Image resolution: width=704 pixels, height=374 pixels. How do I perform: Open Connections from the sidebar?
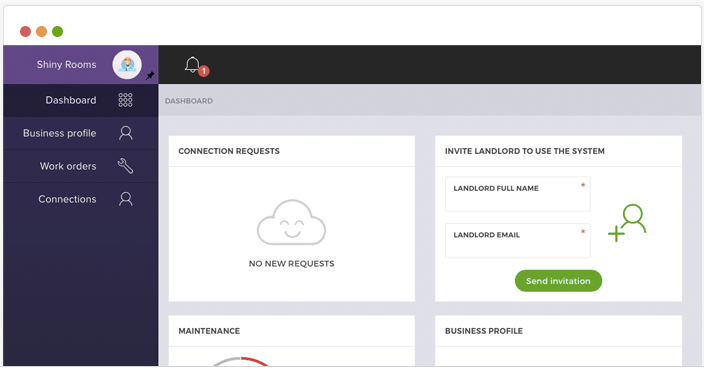coord(81,199)
